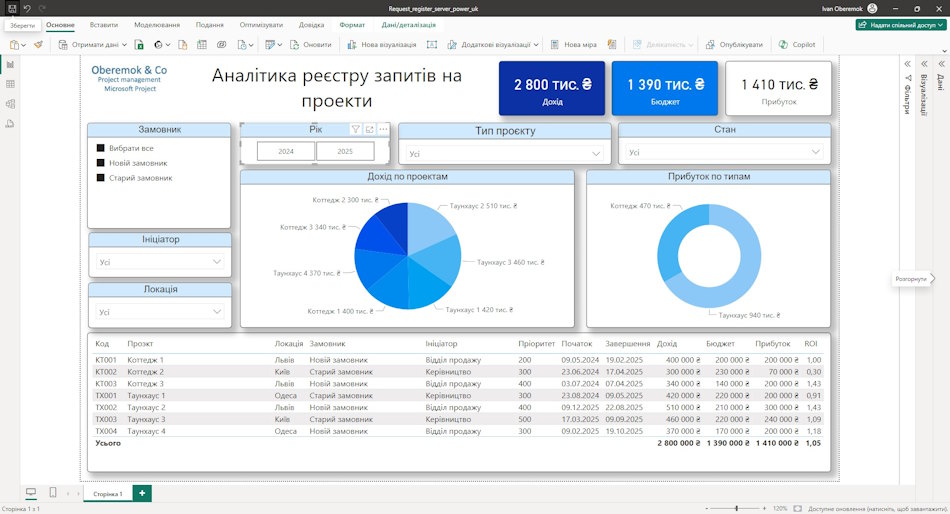Open more options on the Рік slicer
The width and height of the screenshot is (950, 514).
tap(383, 129)
